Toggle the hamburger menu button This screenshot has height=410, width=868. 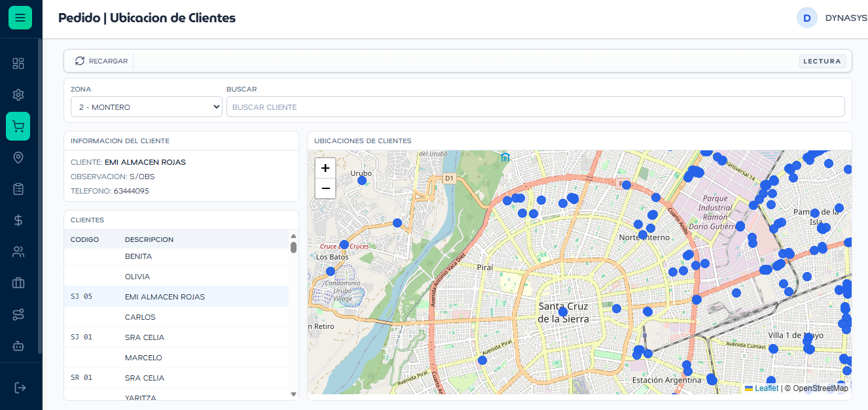pos(20,18)
